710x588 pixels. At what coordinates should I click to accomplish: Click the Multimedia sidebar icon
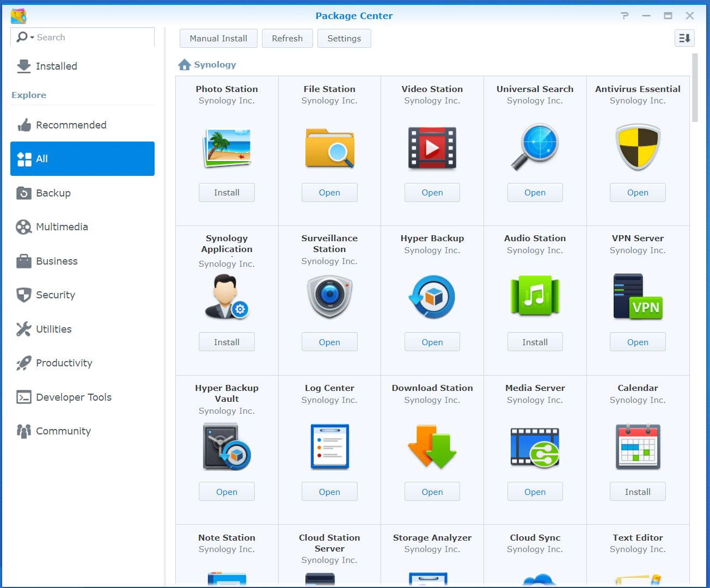24,227
